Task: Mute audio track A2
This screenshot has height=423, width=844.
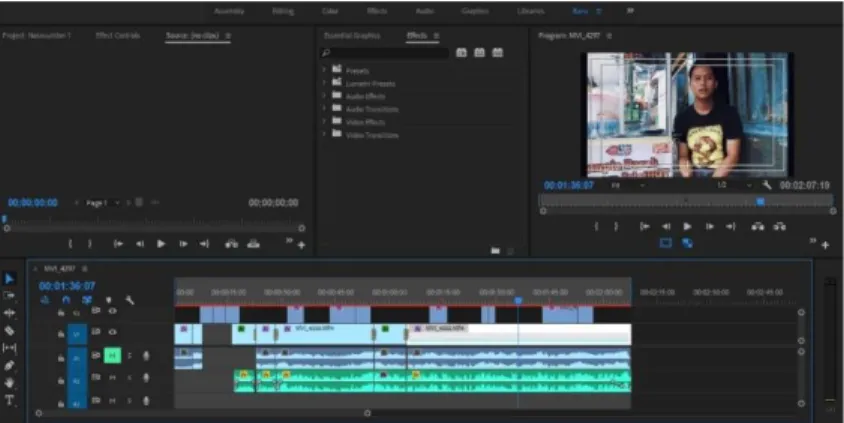Action: [x=112, y=378]
